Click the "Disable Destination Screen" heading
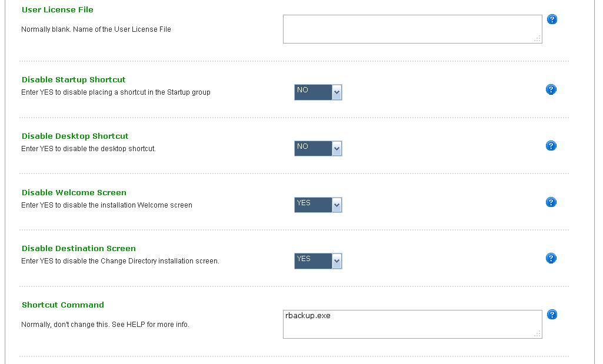The width and height of the screenshot is (603, 364). coord(79,249)
